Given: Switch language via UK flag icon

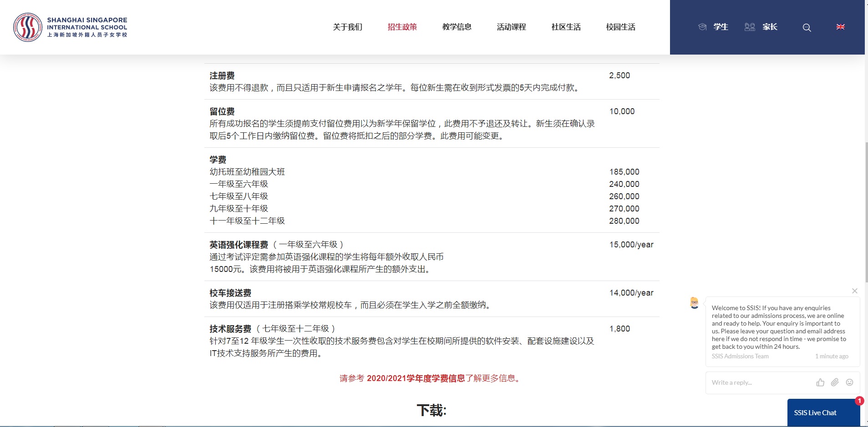Looking at the screenshot, I should tap(840, 27).
